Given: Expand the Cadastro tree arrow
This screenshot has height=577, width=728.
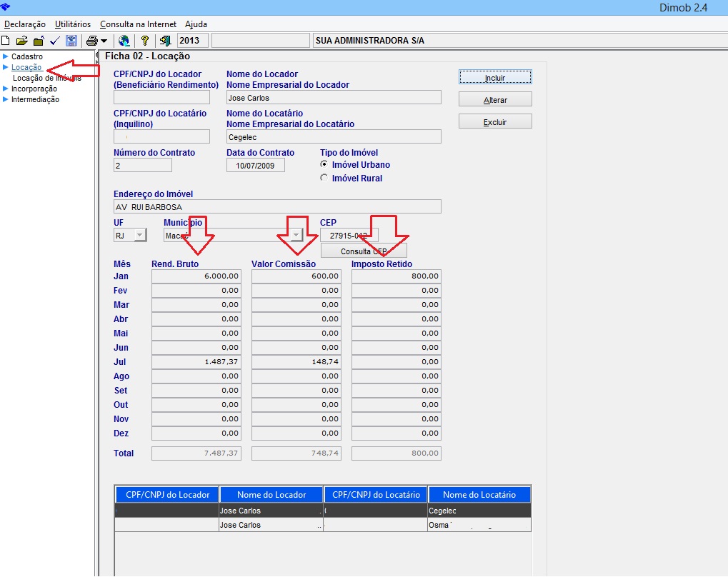Looking at the screenshot, I should point(6,56).
